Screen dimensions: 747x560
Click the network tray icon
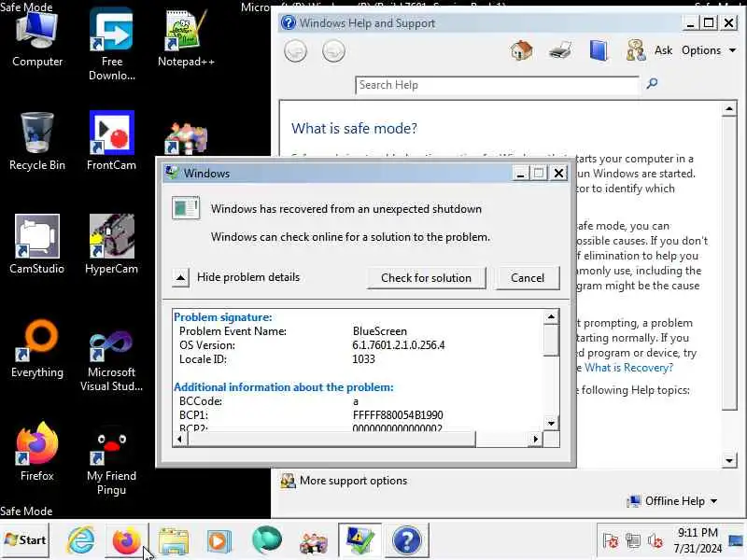click(633, 541)
